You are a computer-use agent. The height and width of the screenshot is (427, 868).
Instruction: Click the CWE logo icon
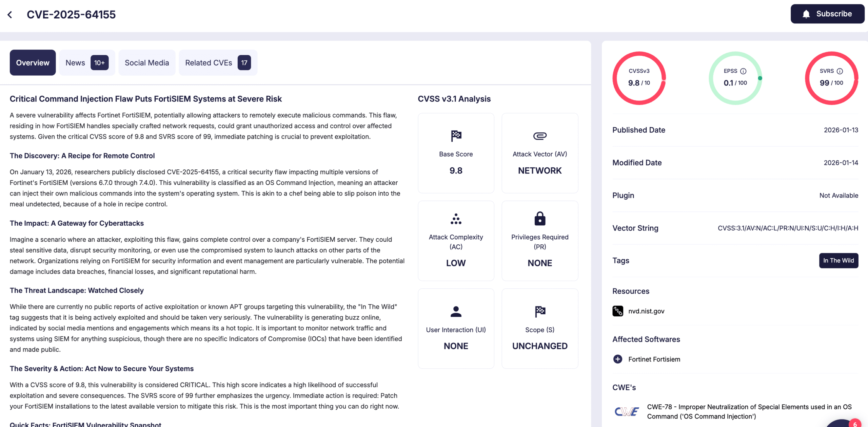pos(627,411)
